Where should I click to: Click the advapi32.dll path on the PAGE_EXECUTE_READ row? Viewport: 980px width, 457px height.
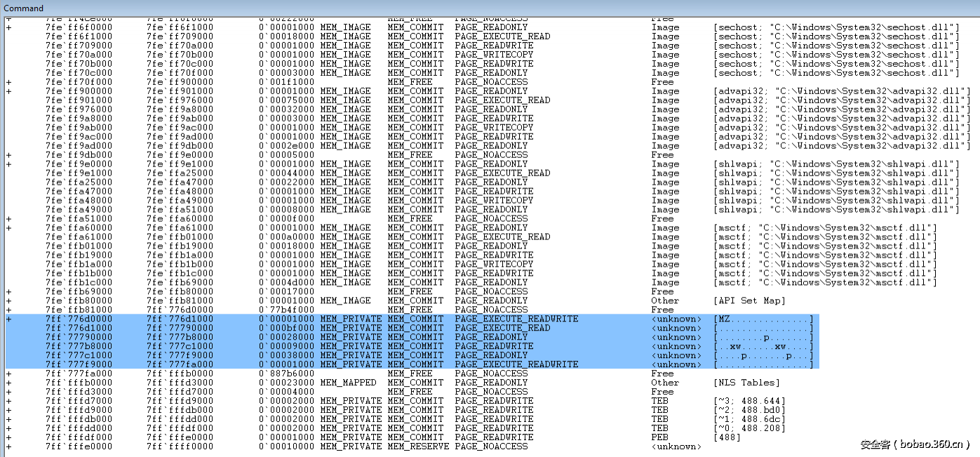(839, 100)
